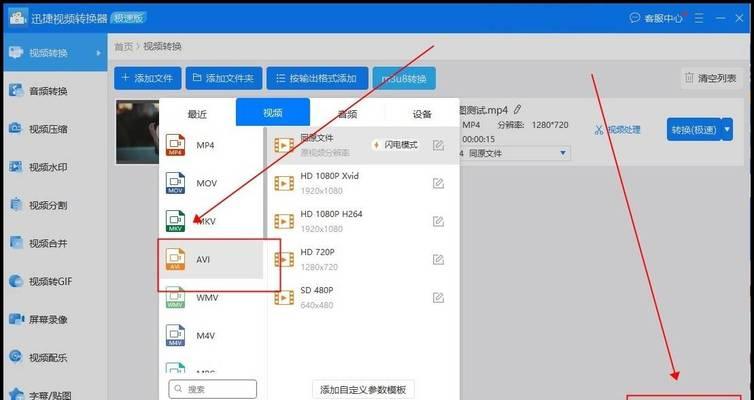This screenshot has width=754, height=400.
Task: Click the 音频转换 sidebar icon
Action: pyautogui.click(x=16, y=90)
